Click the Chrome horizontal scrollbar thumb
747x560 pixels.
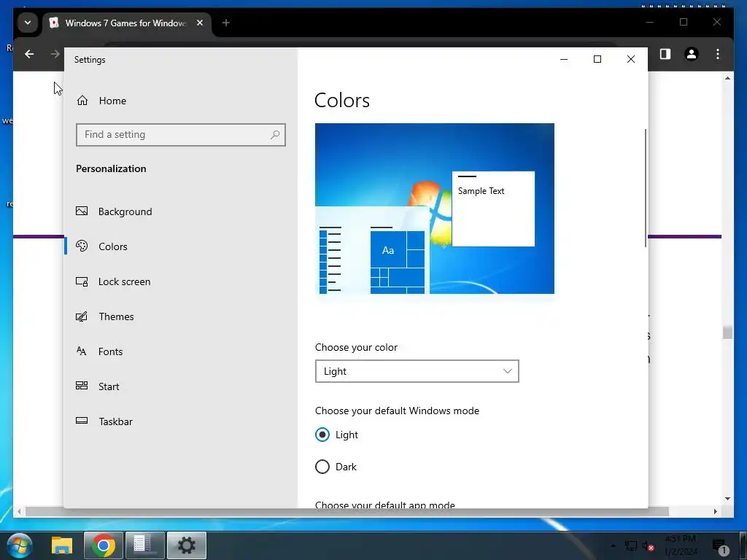tap(347, 511)
